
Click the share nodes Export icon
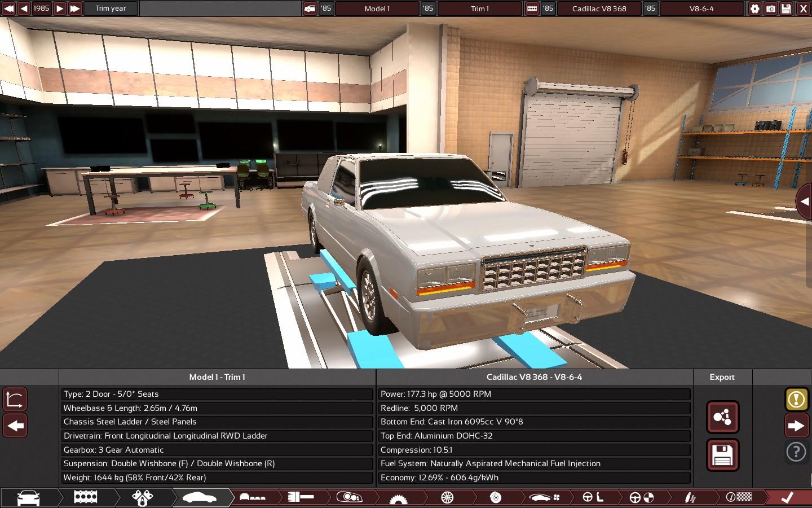pos(722,417)
